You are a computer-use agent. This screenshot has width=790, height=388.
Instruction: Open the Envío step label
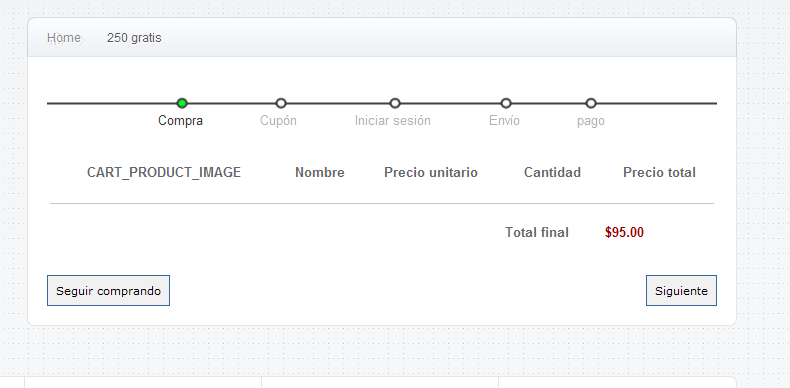(504, 121)
